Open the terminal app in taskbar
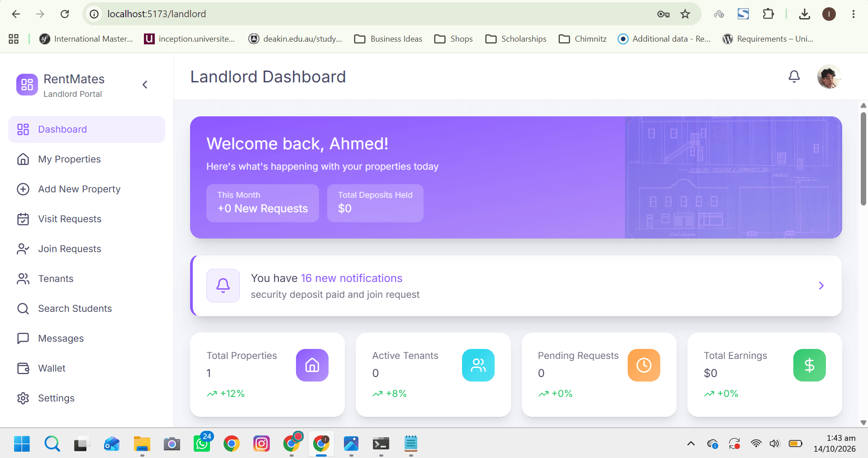 (381, 444)
